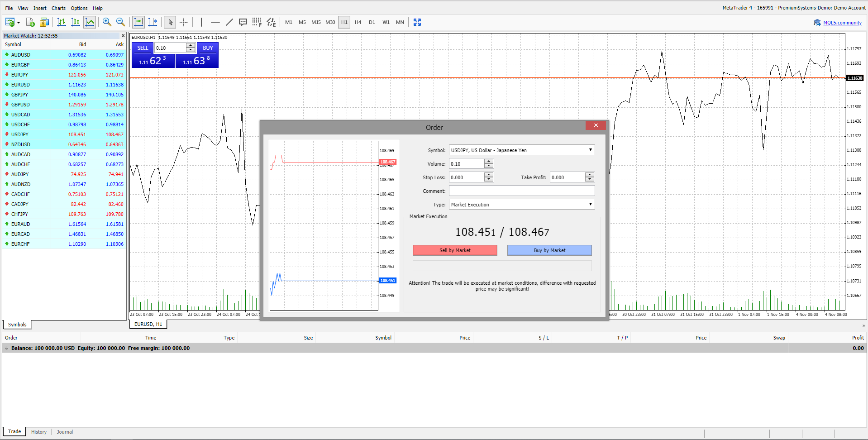Open the Symbols tab in Market Watch
This screenshot has height=440, width=868.
[17, 325]
